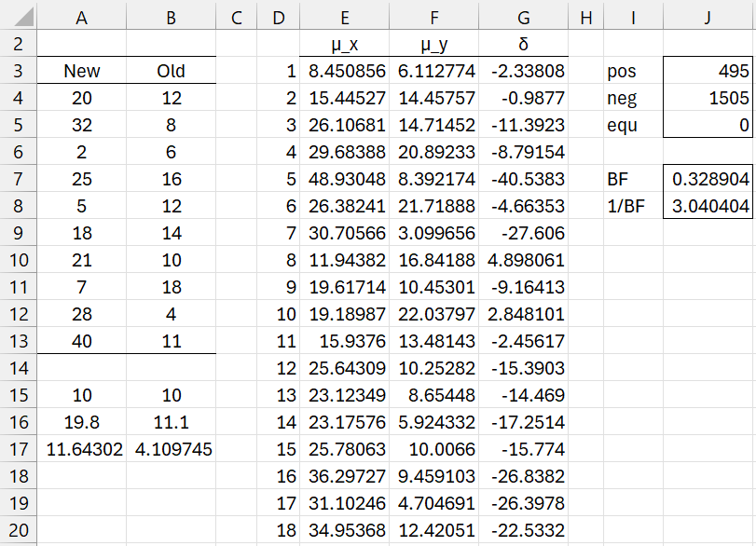This screenshot has height=546, width=756.
Task: Select cell with value -22.5332
Action: click(x=524, y=530)
